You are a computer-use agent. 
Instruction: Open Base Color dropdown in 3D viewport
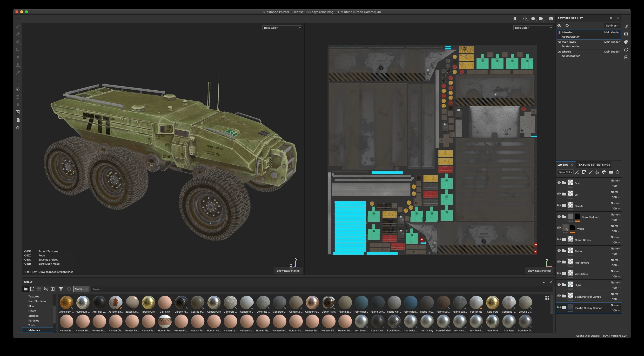pos(282,28)
